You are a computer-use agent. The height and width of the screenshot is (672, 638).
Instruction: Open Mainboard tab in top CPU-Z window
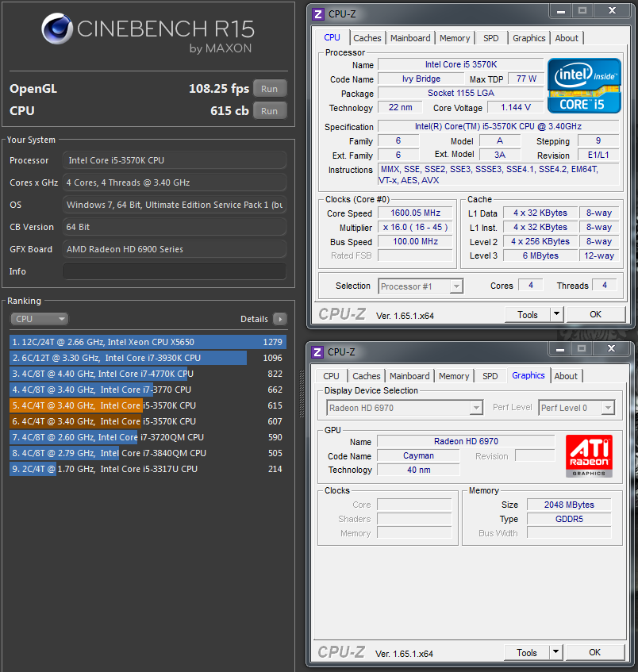[410, 38]
